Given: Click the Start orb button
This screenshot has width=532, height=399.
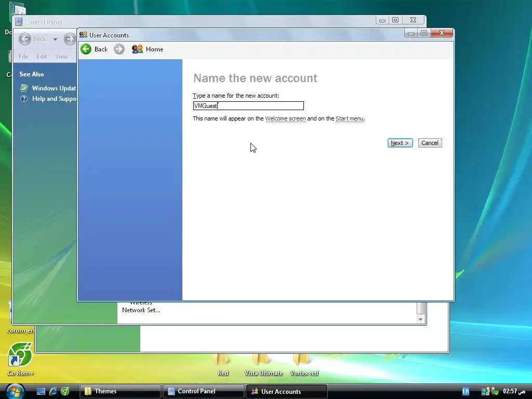Looking at the screenshot, I should pyautogui.click(x=15, y=392).
